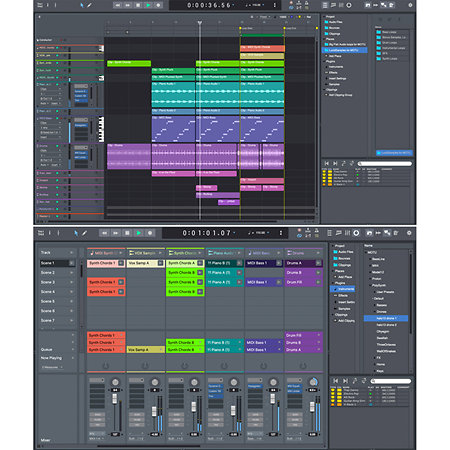Select the Pointer arrow tool in the Sequence editor toolbar

coord(82,5)
